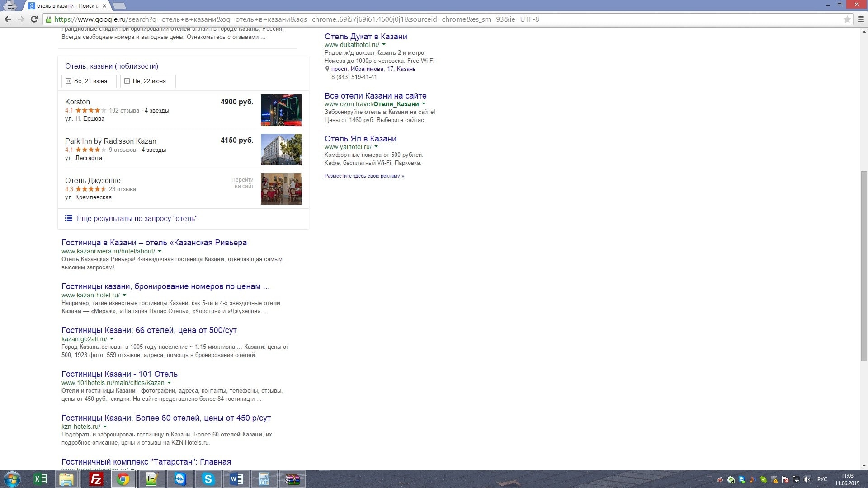
Task: Open Гостиничный комплекс "Татарстан" result
Action: tap(146, 462)
